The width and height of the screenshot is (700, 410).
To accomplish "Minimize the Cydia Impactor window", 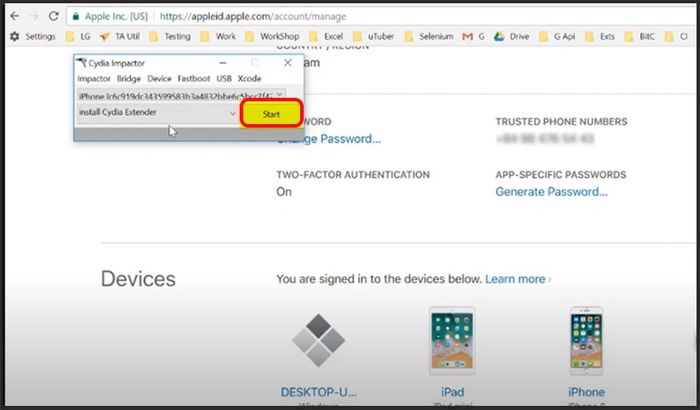I will (223, 63).
